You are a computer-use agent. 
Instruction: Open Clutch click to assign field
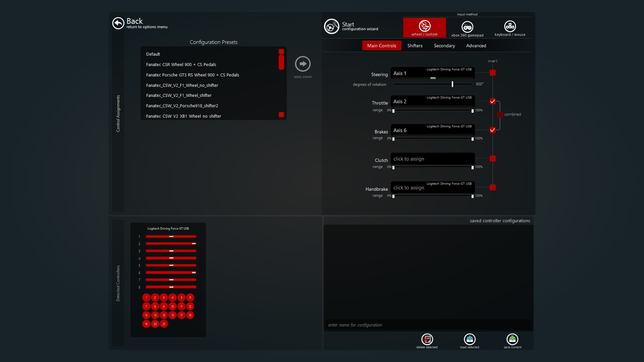(x=432, y=159)
